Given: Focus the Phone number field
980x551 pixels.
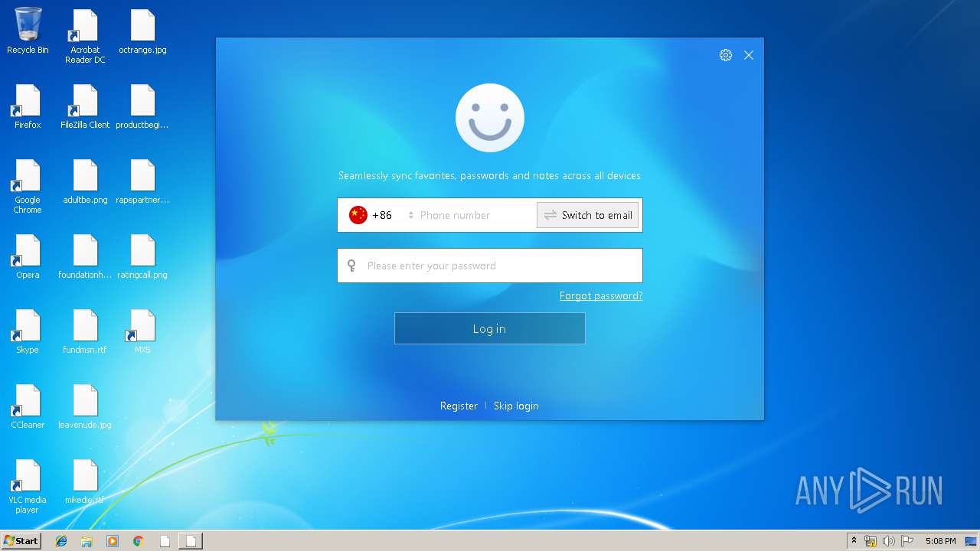Looking at the screenshot, I should [476, 215].
